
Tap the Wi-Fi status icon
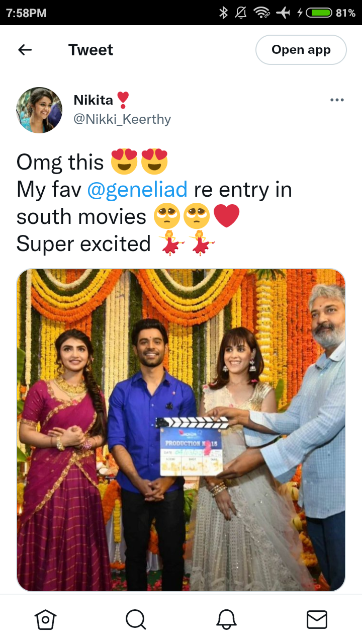(262, 13)
